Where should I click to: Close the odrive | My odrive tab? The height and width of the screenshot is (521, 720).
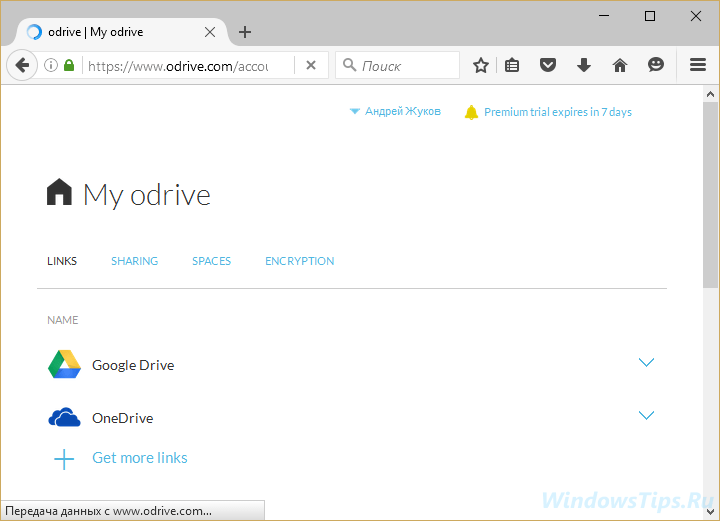click(x=210, y=32)
